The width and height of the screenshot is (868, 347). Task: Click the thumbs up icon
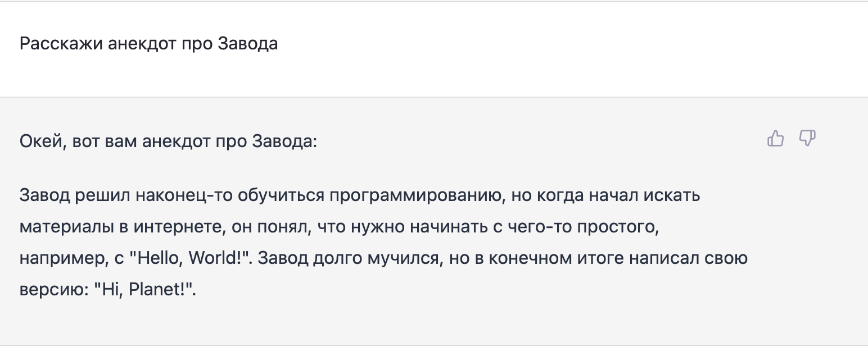tap(775, 138)
